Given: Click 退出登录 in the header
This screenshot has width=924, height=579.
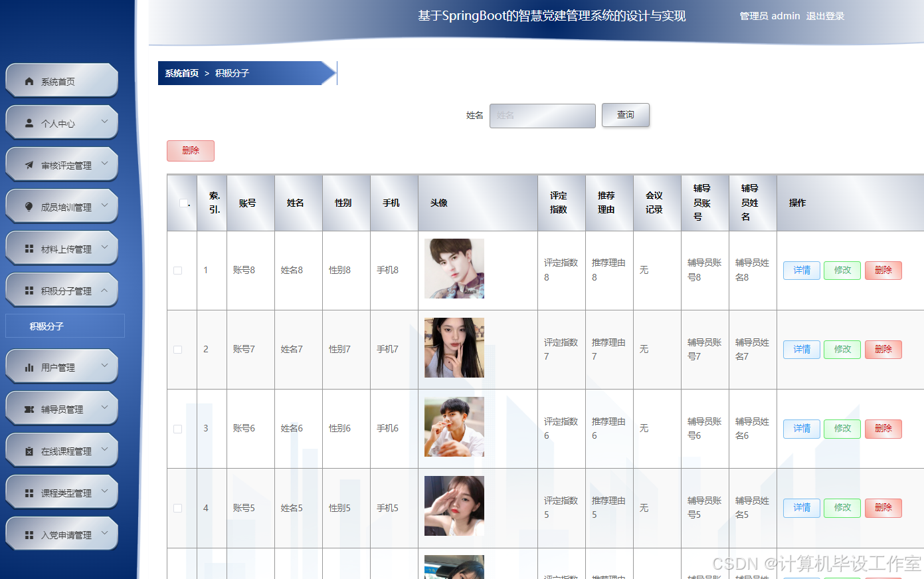Looking at the screenshot, I should point(825,16).
